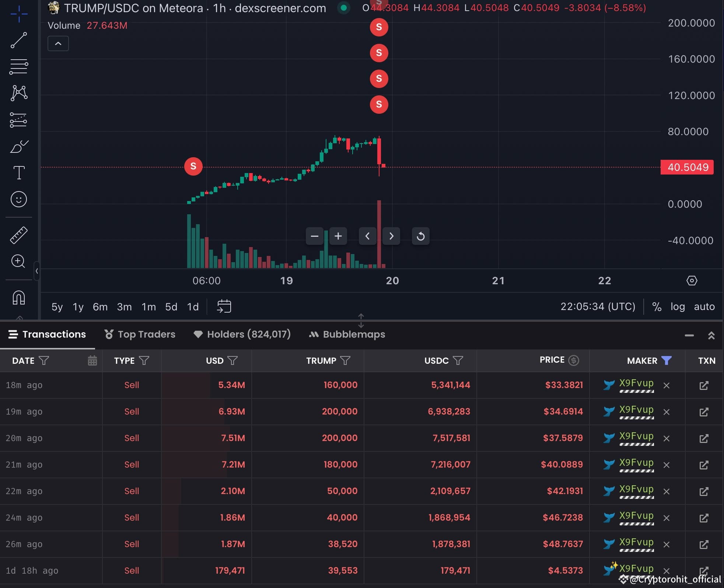
Task: Open the Bubblemaps tab
Action: 347,334
